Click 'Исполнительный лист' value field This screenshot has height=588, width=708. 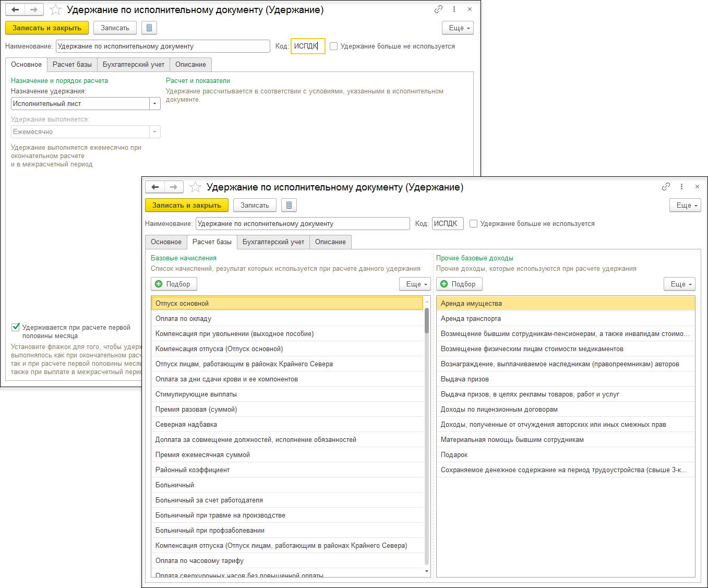(80, 103)
